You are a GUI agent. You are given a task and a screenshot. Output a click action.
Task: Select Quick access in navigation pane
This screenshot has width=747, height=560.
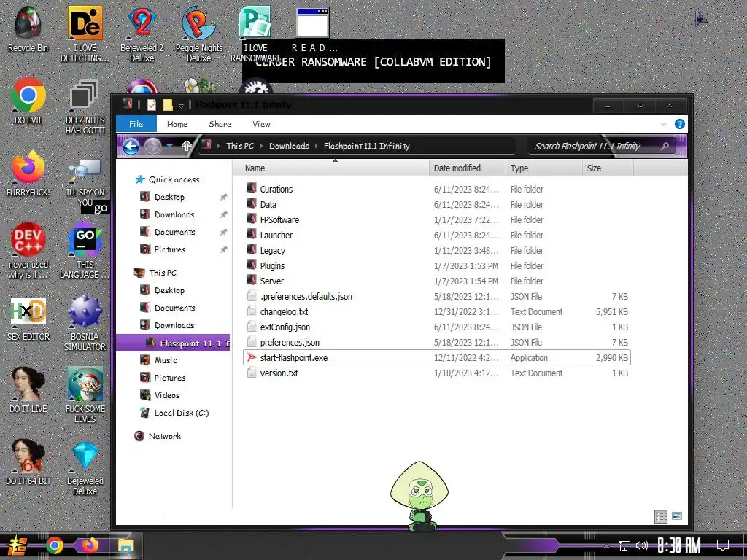[x=174, y=179]
